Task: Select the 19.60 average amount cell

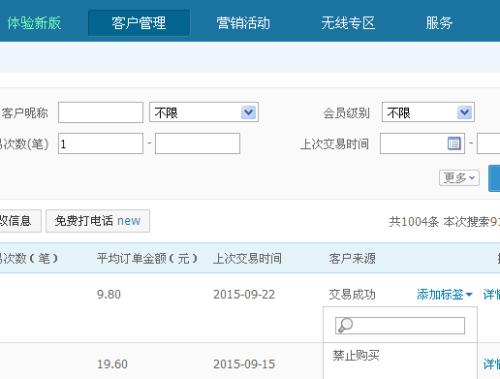Action: click(x=112, y=364)
